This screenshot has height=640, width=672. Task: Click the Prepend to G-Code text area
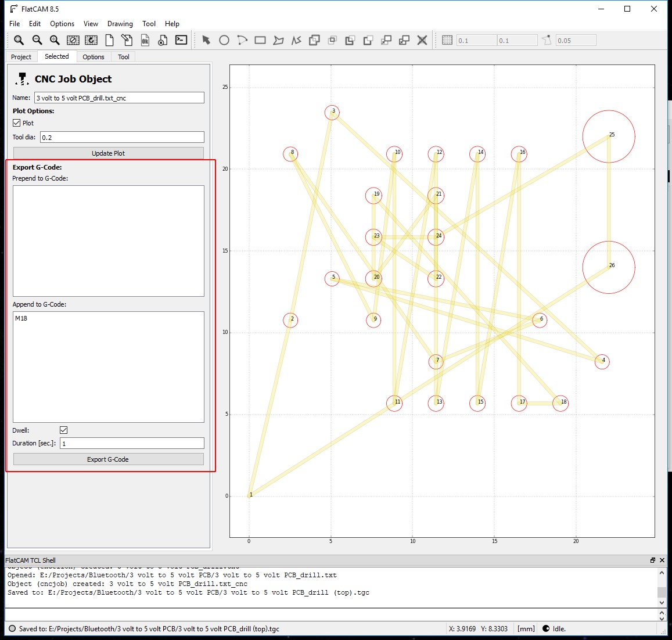109,241
